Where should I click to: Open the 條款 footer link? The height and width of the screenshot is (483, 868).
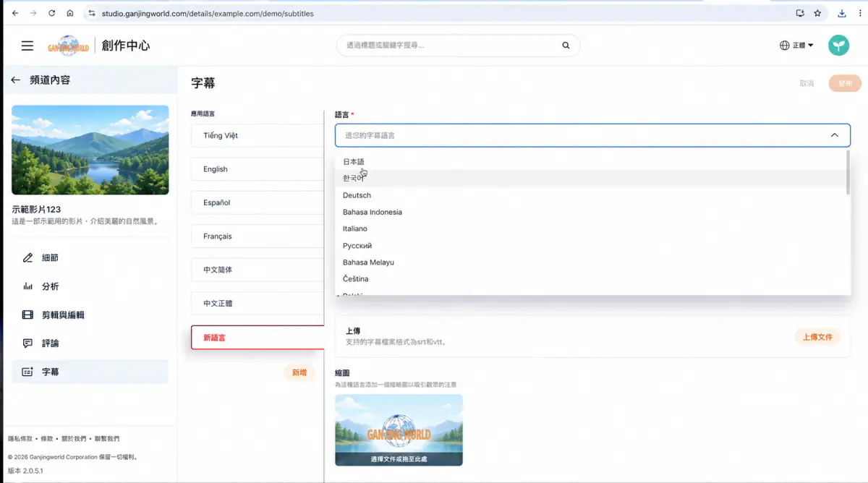pyautogui.click(x=47, y=439)
